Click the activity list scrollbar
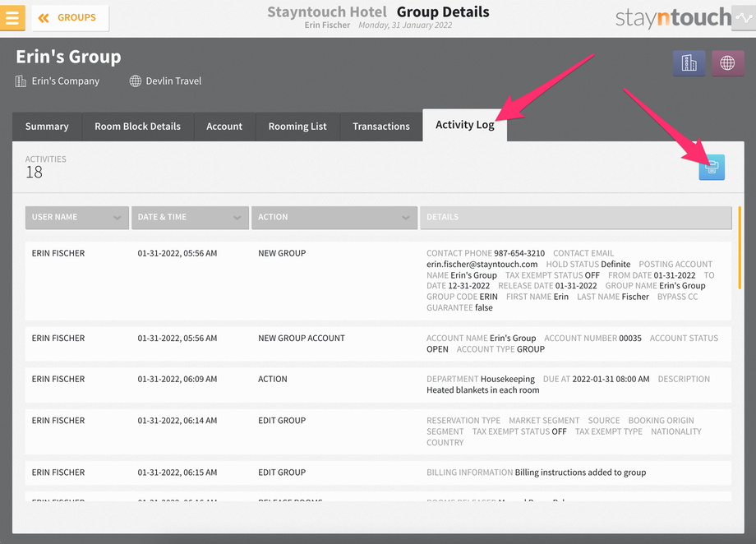Image resolution: width=756 pixels, height=544 pixels. tap(740, 248)
